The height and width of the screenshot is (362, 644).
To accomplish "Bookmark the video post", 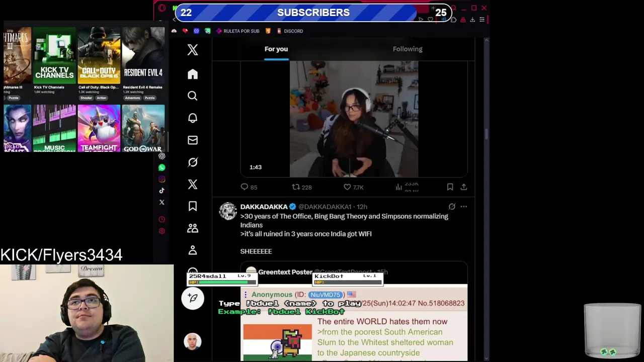I will tap(450, 187).
